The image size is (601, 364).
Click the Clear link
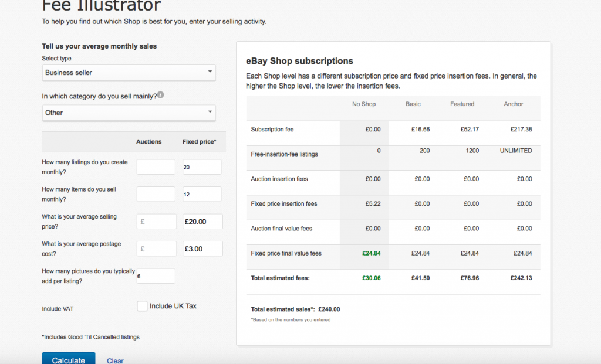pos(115,360)
